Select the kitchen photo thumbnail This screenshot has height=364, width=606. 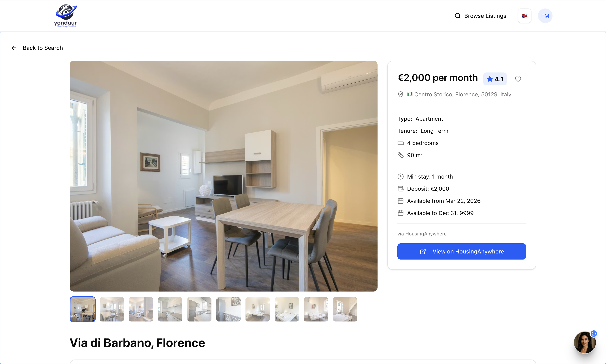pyautogui.click(x=170, y=309)
